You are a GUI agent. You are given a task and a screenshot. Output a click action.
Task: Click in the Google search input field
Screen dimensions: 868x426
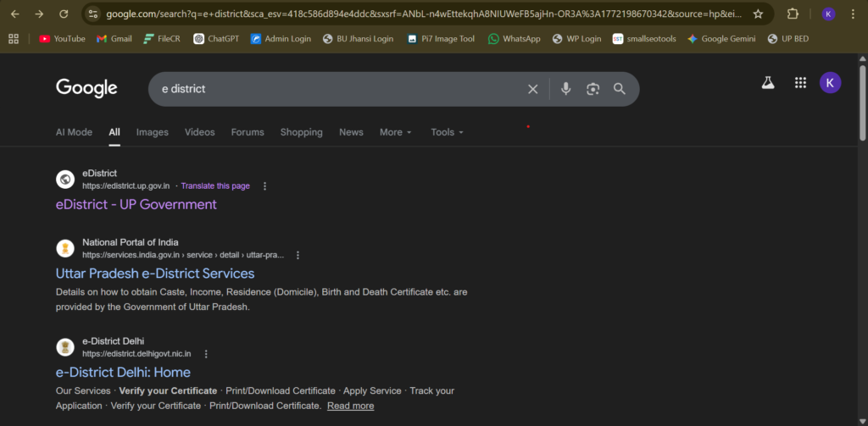coord(339,89)
